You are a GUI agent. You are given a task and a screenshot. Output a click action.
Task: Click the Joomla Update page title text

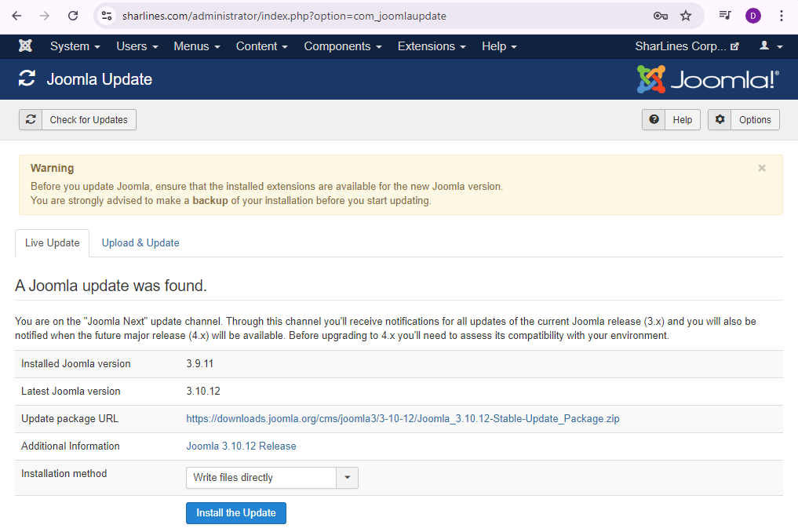(x=99, y=79)
